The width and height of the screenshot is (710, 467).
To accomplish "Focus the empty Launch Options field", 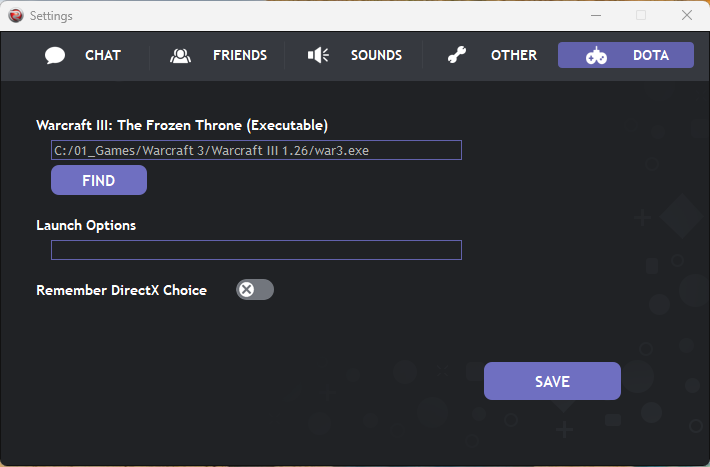I will pyautogui.click(x=256, y=250).
